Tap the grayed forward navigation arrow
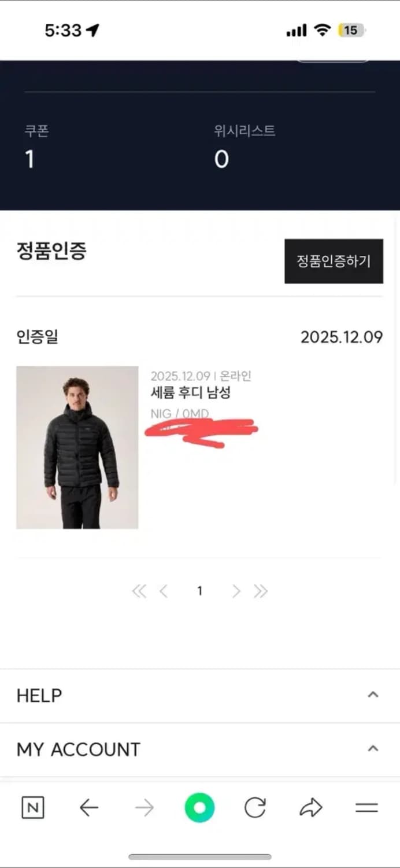400x868 pixels. tap(145, 808)
